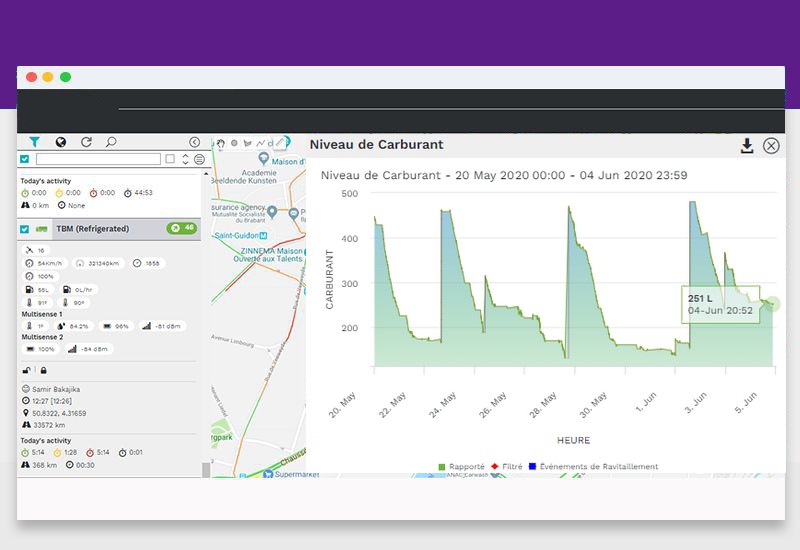Tick the empty checkbox beside search field
The image size is (800, 550).
(170, 159)
